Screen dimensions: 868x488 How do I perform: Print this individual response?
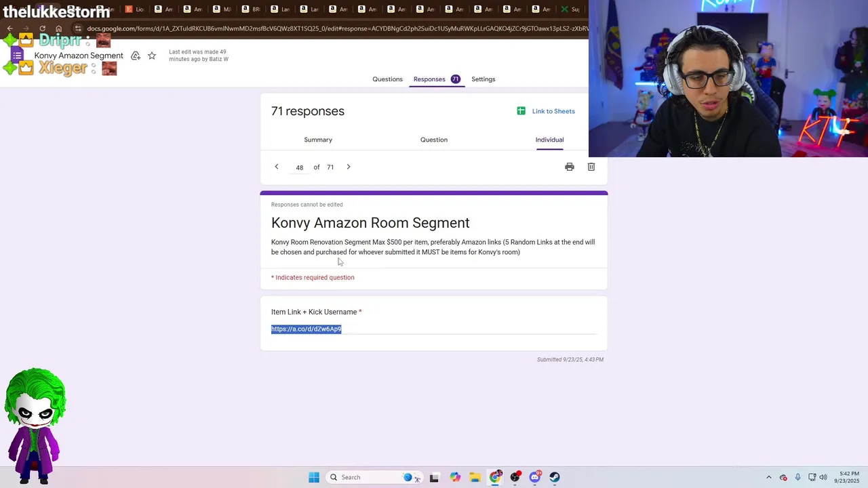570,167
